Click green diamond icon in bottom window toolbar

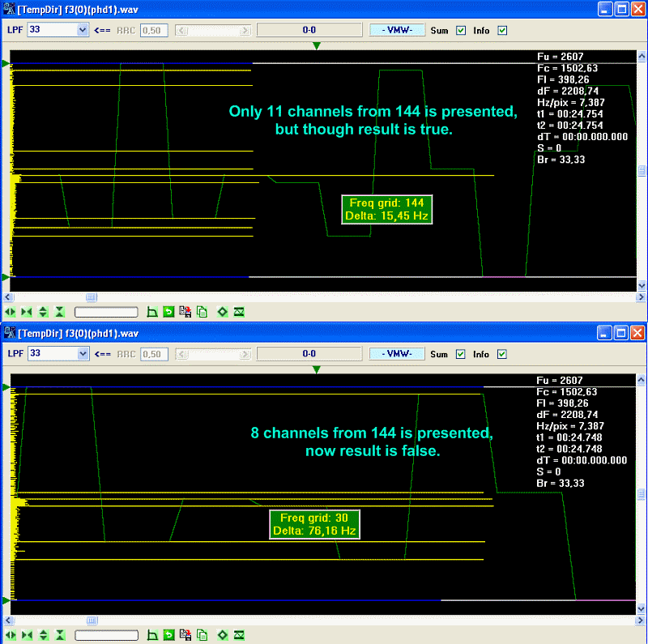coord(223,635)
